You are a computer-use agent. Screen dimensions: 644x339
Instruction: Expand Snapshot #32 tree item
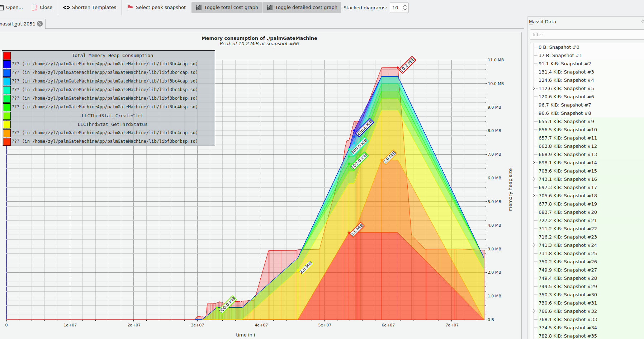(x=534, y=311)
